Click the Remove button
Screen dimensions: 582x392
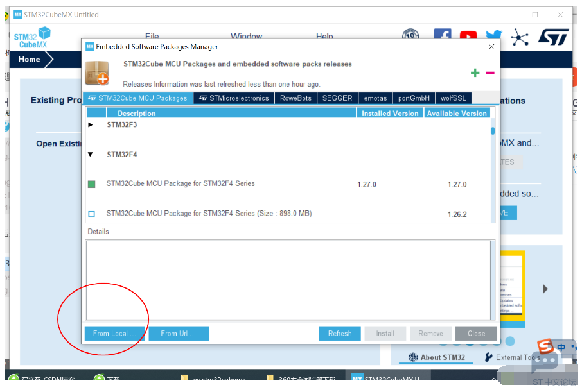[430, 334]
